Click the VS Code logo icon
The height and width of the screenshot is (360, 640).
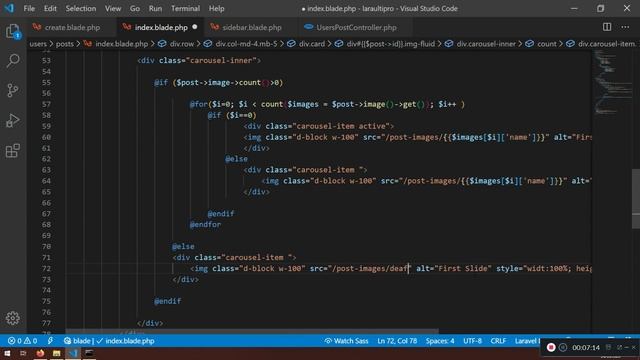pos(9,8)
